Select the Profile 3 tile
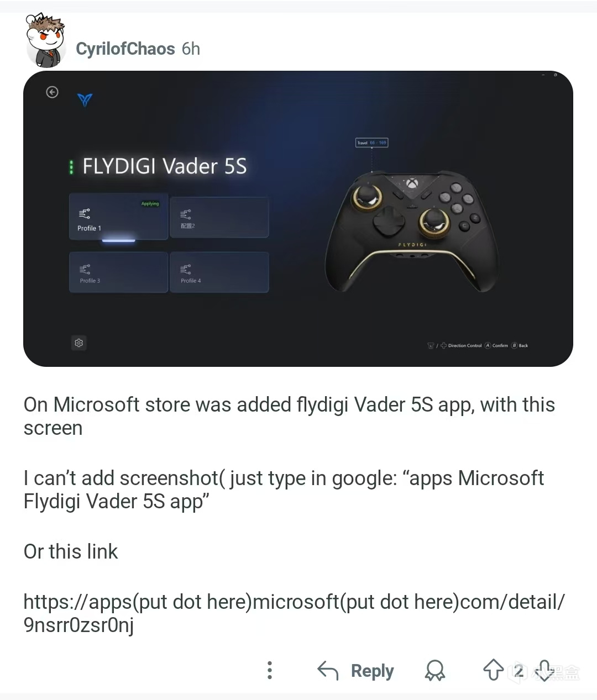This screenshot has height=700, width=597. coord(118,272)
